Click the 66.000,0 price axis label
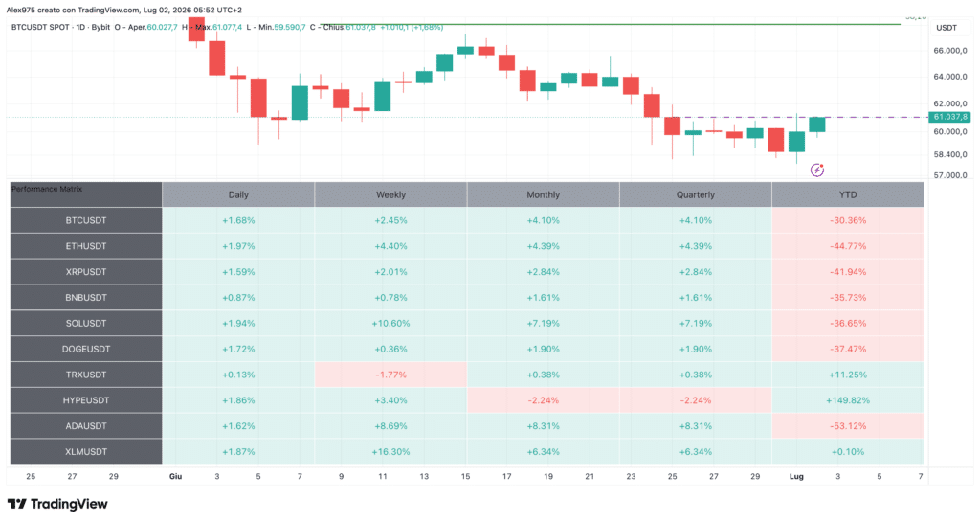 (x=950, y=50)
